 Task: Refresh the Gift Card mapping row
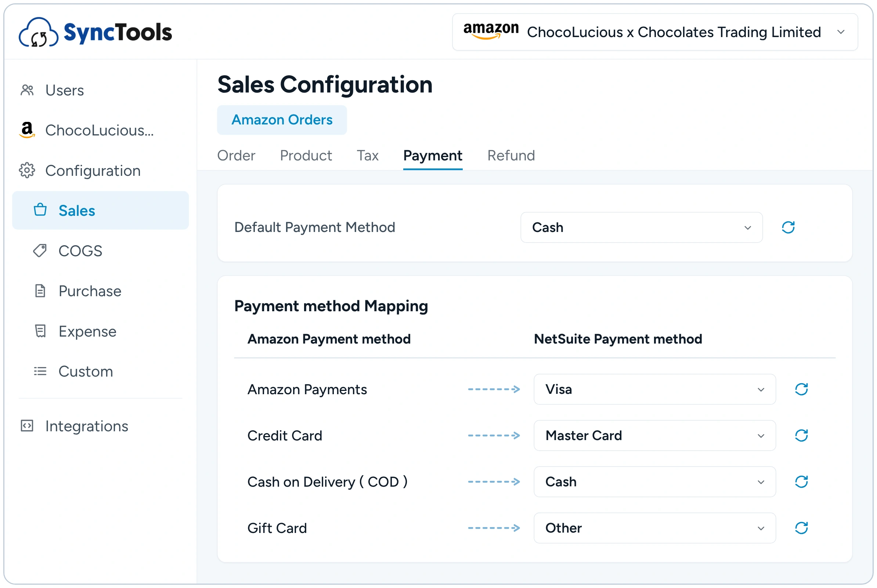pyautogui.click(x=801, y=528)
